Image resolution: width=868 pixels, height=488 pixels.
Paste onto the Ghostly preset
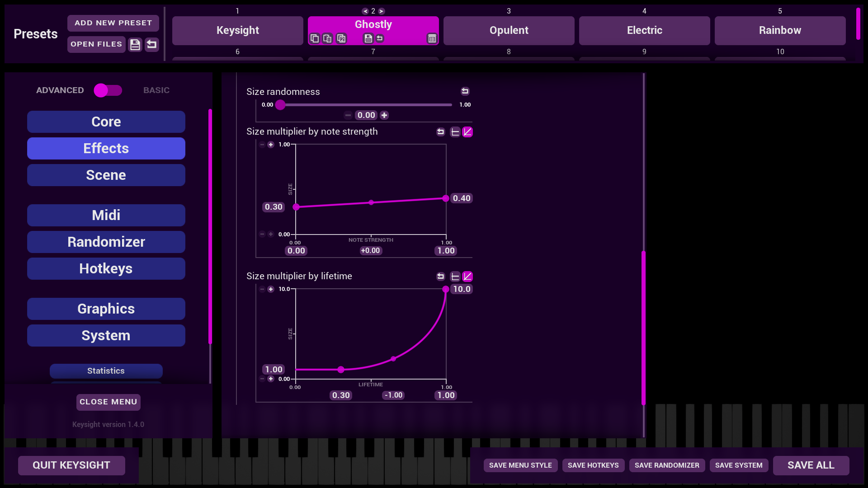(x=328, y=39)
